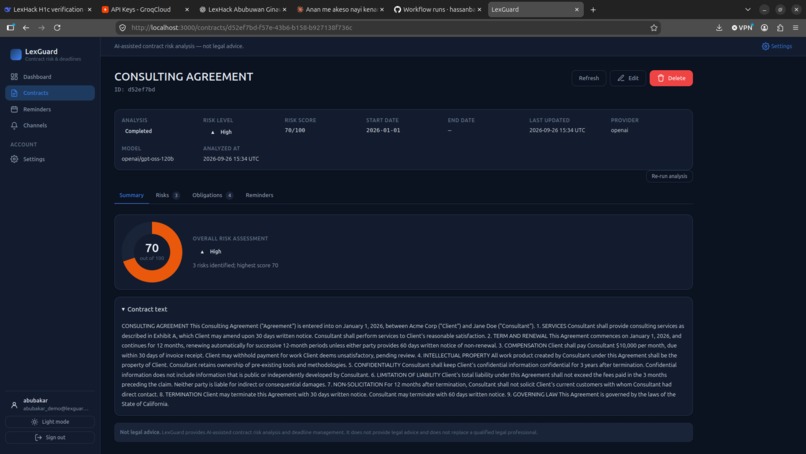806x454 pixels.
Task: Click the contract ID d52ef7bd
Action: coord(135,89)
